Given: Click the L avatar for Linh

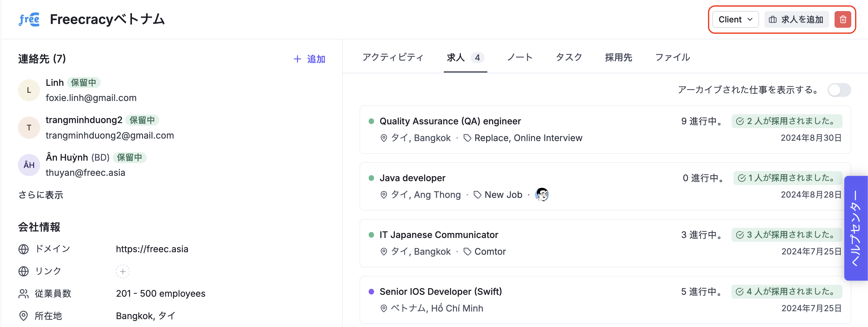Looking at the screenshot, I should click(x=29, y=90).
